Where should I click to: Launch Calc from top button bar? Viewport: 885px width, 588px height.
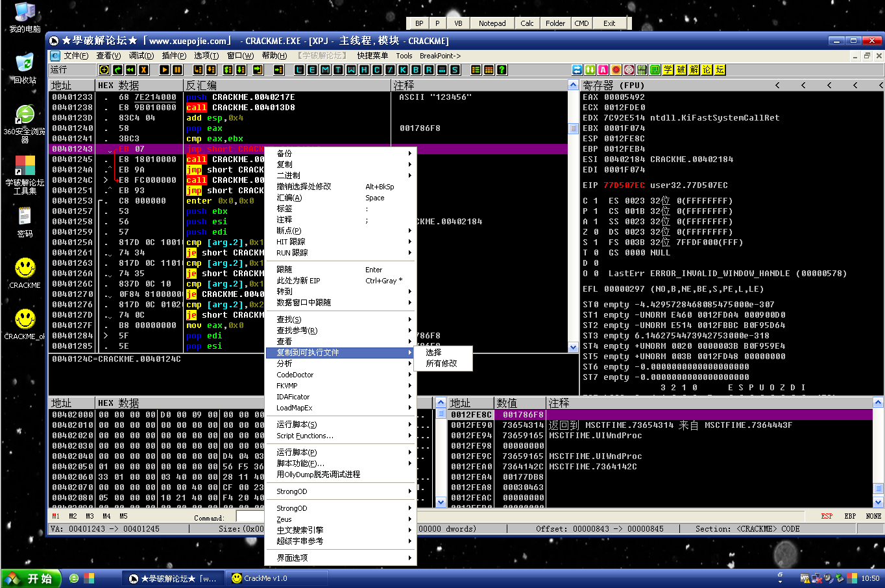pos(527,23)
